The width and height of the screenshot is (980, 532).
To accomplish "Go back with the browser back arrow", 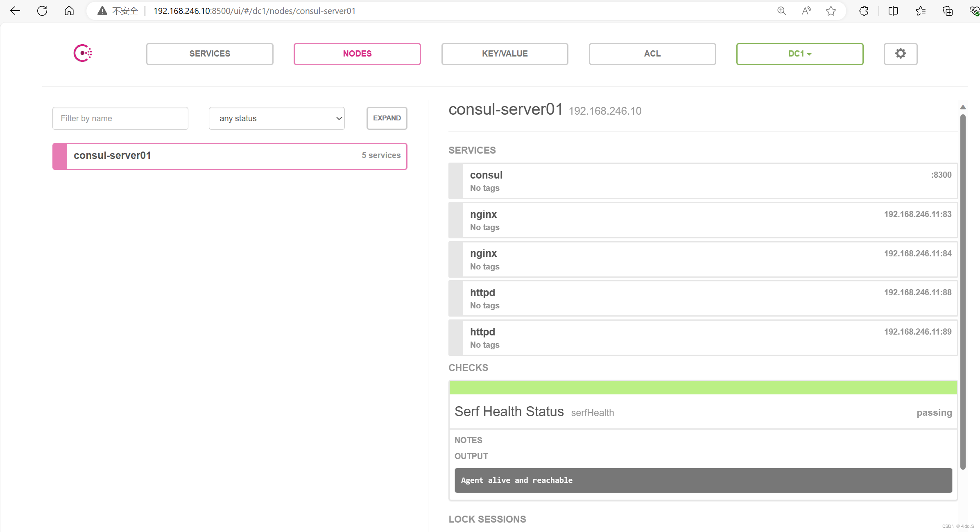I will coord(15,11).
